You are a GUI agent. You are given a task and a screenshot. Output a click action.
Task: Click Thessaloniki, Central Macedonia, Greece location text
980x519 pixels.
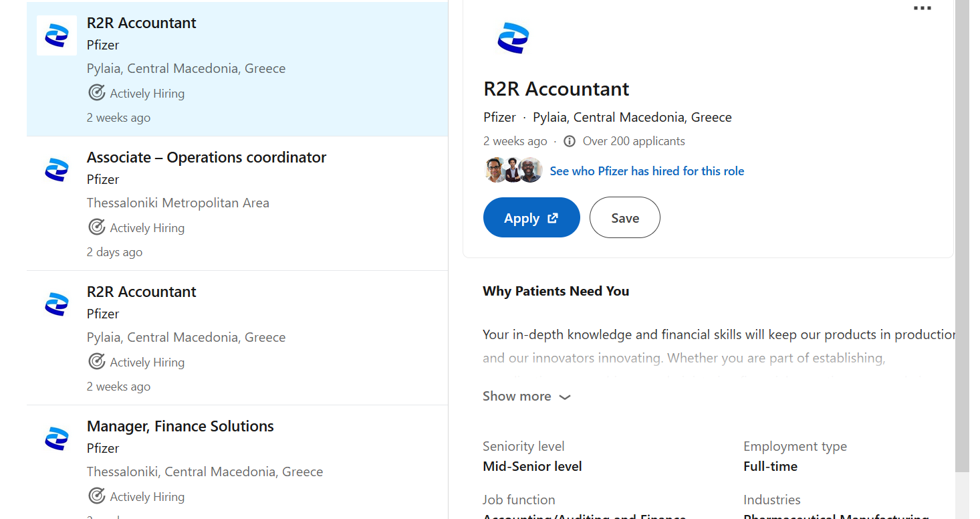point(205,472)
